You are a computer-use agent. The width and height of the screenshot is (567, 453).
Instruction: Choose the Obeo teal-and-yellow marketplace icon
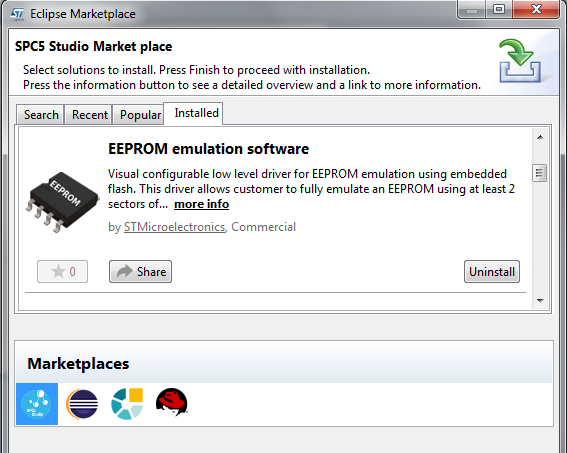(127, 404)
